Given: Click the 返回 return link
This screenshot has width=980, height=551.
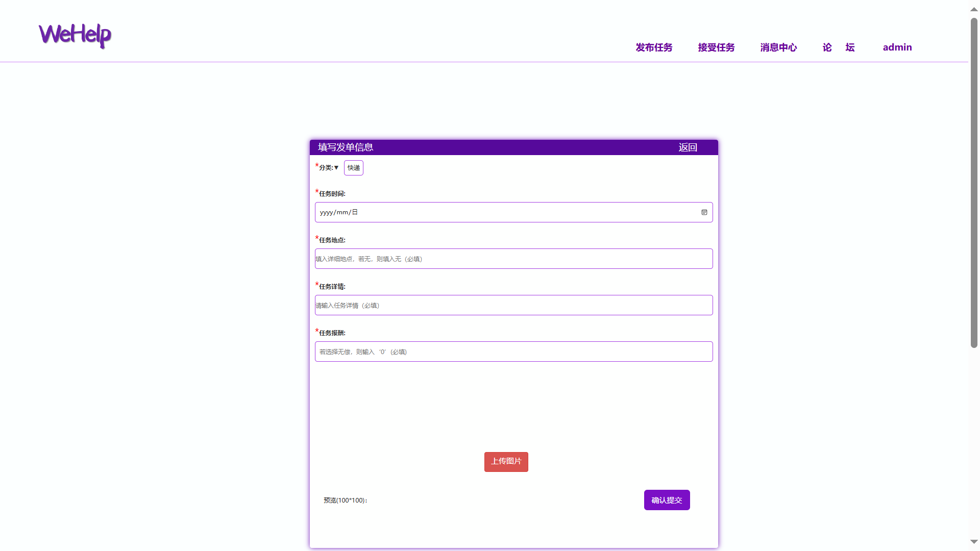Looking at the screenshot, I should (688, 147).
